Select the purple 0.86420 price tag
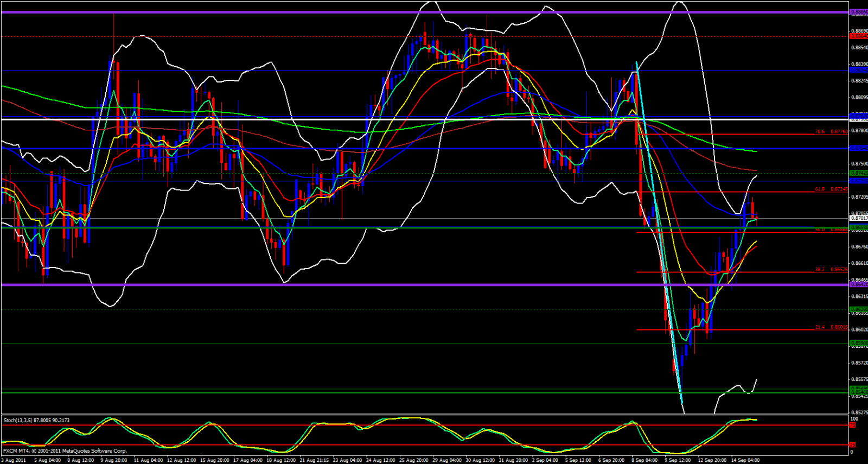 [x=858, y=284]
